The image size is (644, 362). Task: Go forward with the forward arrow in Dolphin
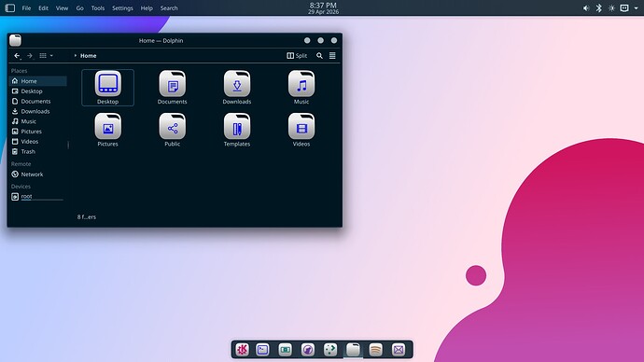(x=30, y=56)
